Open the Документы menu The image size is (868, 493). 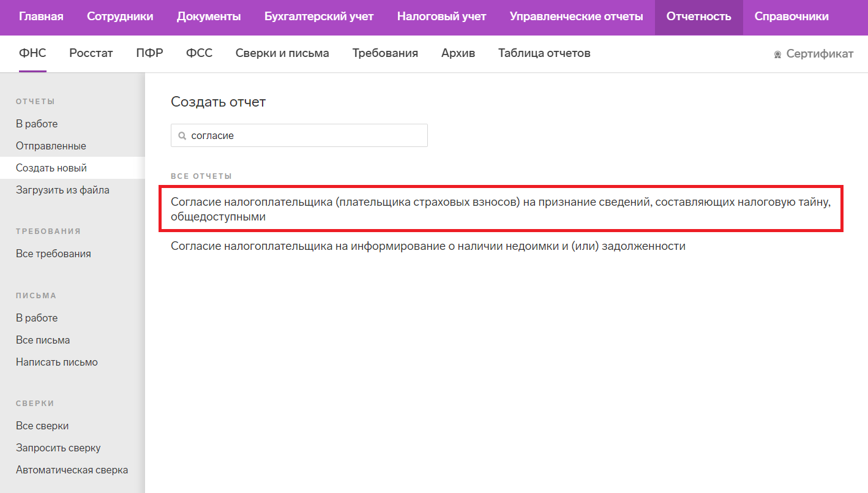pyautogui.click(x=209, y=17)
